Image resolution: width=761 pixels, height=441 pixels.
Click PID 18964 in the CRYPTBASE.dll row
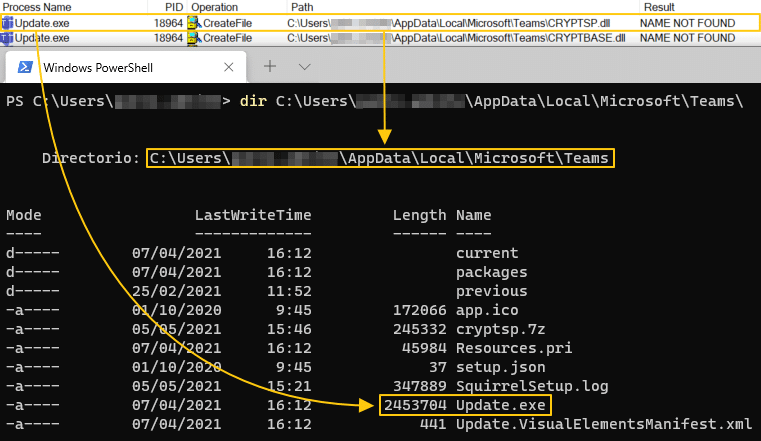pyautogui.click(x=168, y=38)
